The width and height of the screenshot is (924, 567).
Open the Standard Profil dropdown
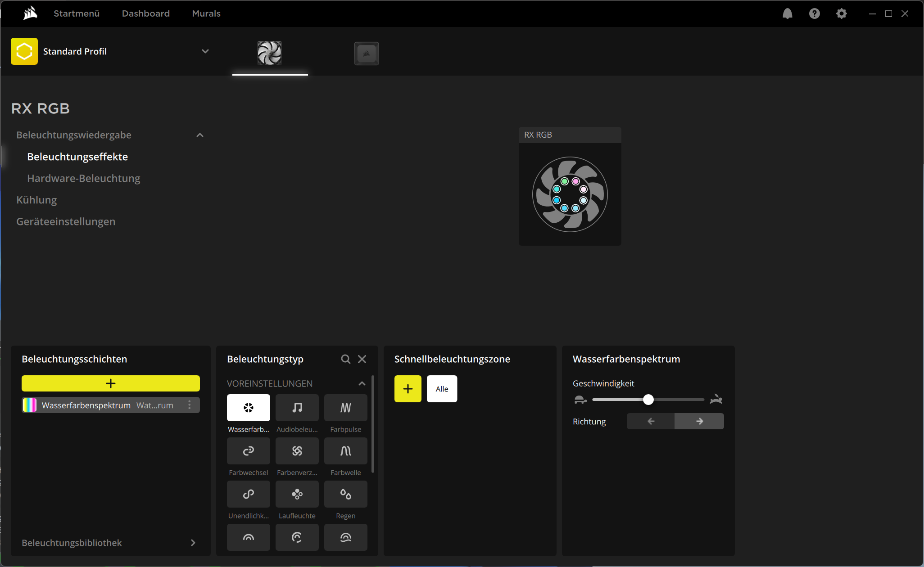pos(205,51)
